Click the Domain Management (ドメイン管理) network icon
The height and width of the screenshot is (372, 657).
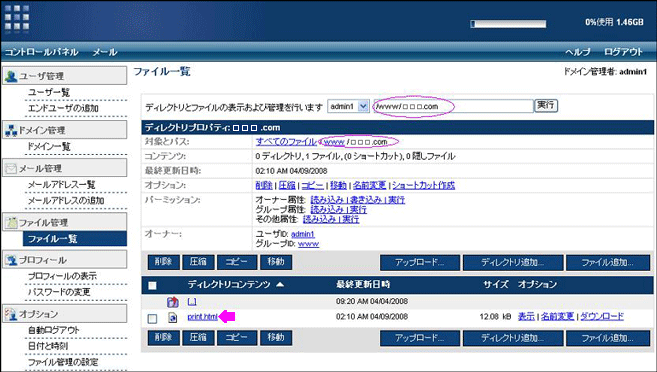point(11,130)
